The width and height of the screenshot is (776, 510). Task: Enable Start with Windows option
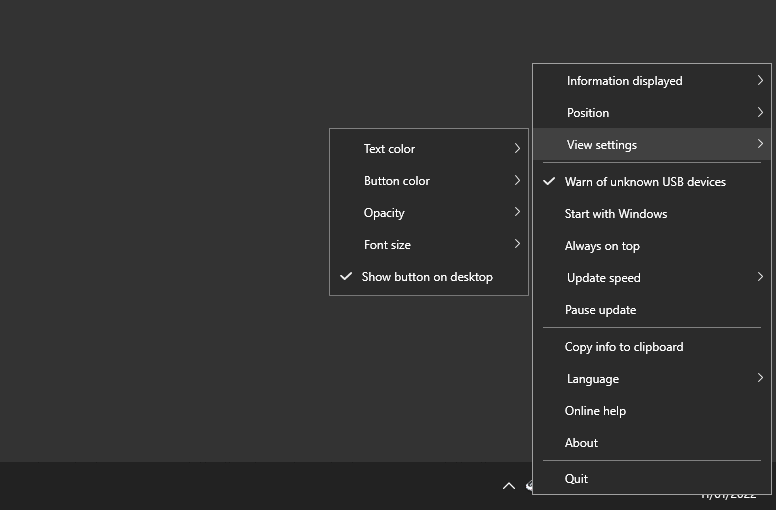click(x=616, y=214)
